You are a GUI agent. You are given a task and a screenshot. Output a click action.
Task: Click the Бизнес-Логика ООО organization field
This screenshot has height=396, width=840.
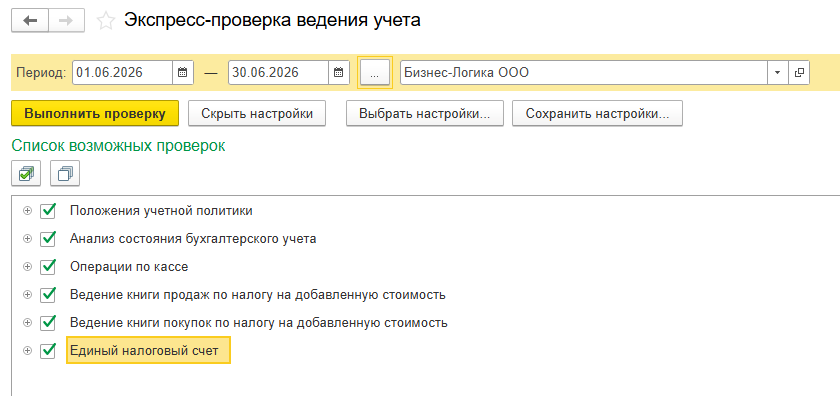tap(584, 72)
